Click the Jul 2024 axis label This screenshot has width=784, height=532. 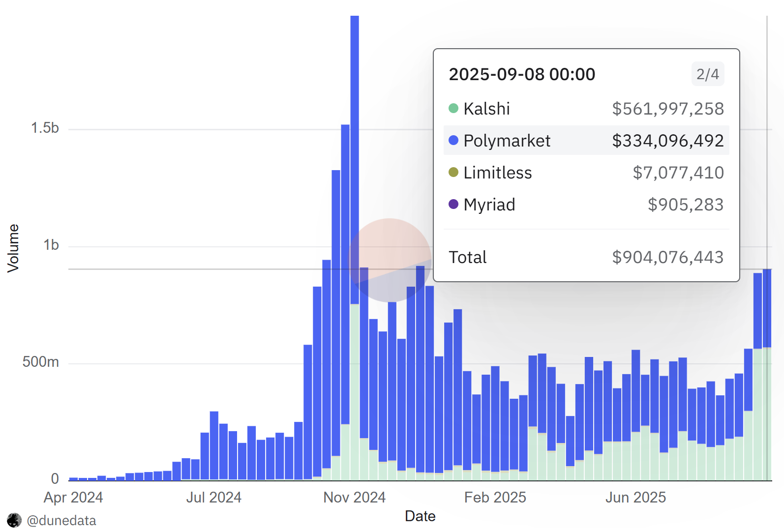[x=213, y=498]
